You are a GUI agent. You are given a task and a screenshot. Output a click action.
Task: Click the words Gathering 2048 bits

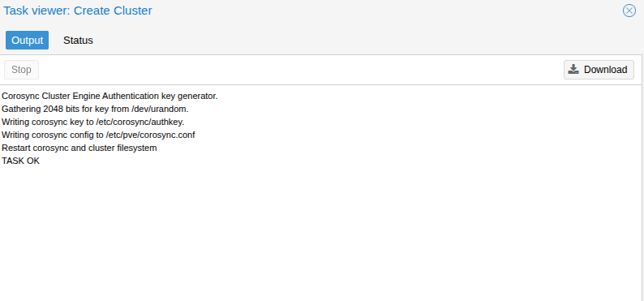click(x=35, y=110)
